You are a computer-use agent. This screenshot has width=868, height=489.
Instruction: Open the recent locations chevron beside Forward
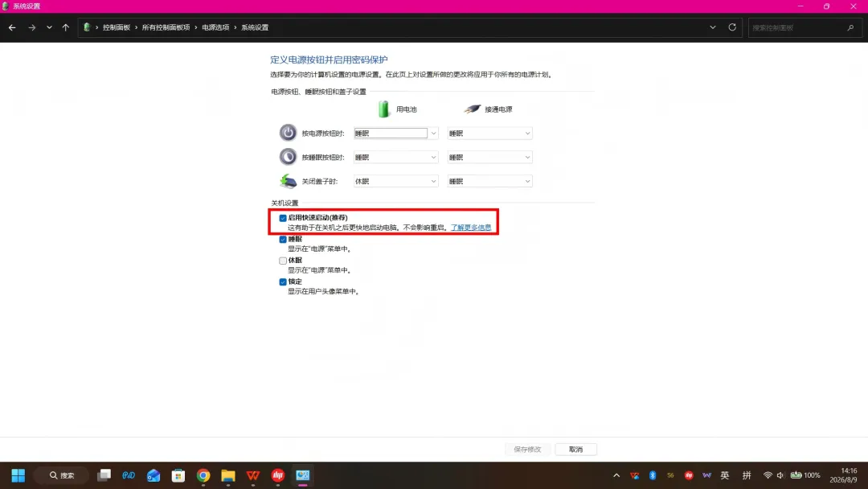pyautogui.click(x=49, y=27)
